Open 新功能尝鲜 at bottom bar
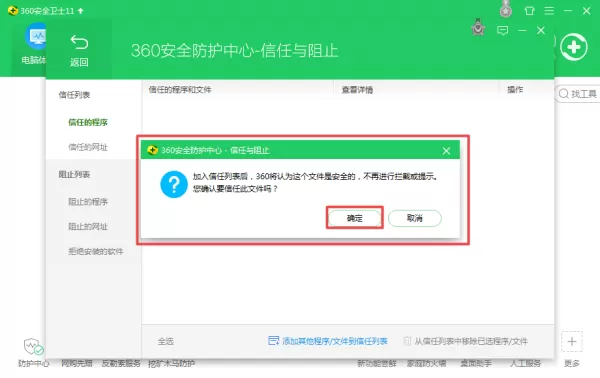Screen dimensions: 600x378 pos(377,363)
